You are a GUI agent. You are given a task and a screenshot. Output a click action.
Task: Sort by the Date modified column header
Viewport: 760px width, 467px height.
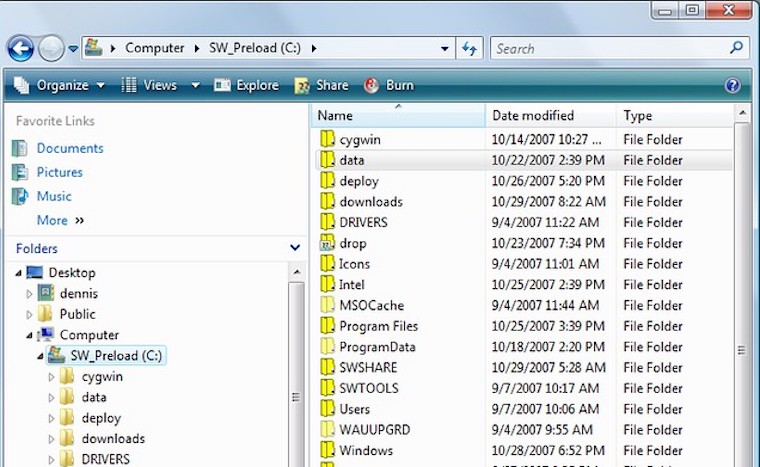tap(551, 115)
